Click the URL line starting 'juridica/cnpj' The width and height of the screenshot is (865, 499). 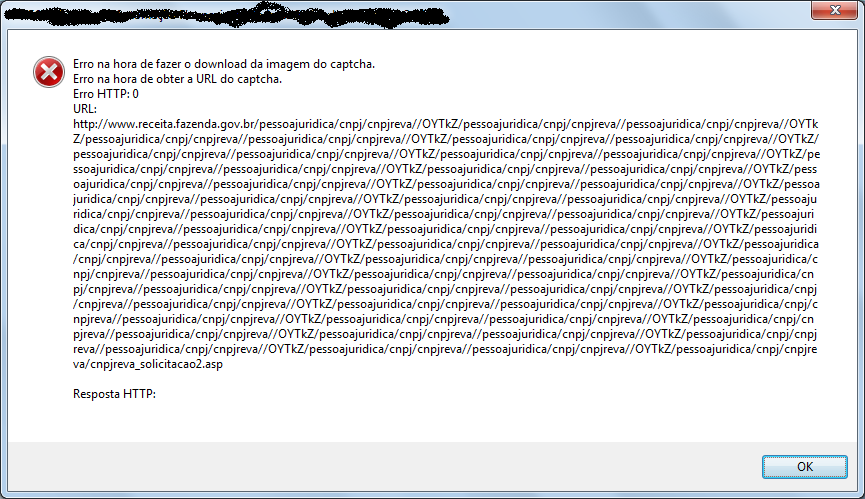point(445,199)
